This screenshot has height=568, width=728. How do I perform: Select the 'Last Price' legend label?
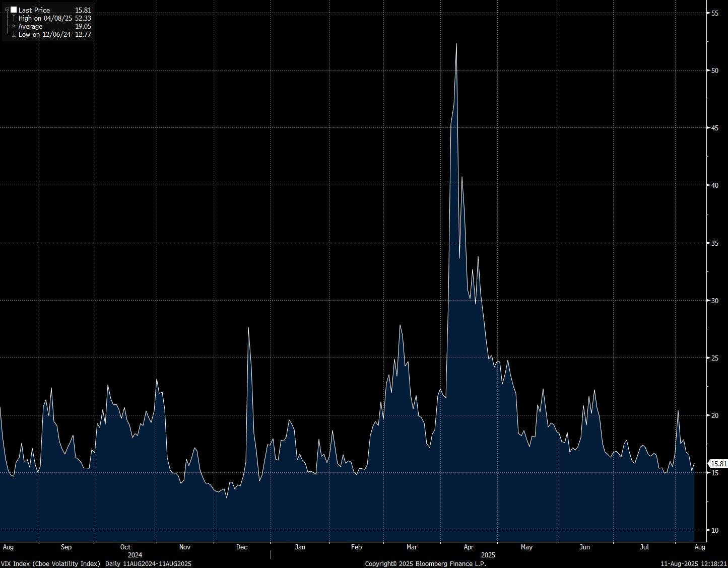[34, 10]
